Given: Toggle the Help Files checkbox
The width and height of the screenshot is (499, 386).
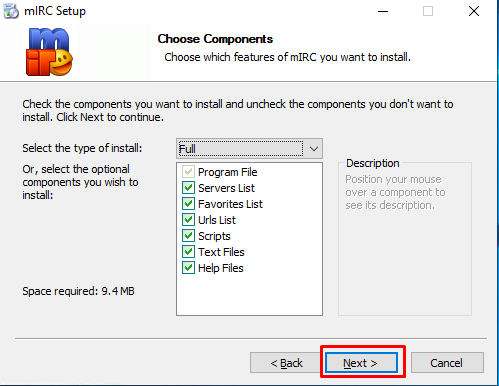Looking at the screenshot, I should [x=188, y=268].
